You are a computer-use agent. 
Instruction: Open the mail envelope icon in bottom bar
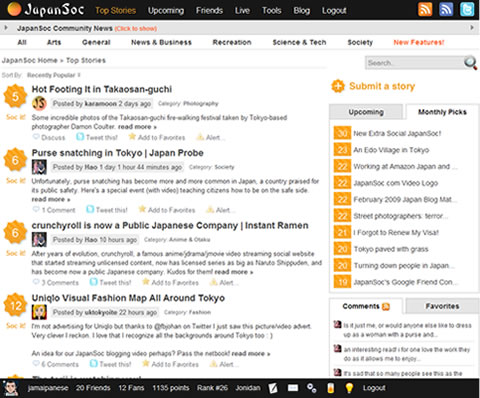coord(293,388)
